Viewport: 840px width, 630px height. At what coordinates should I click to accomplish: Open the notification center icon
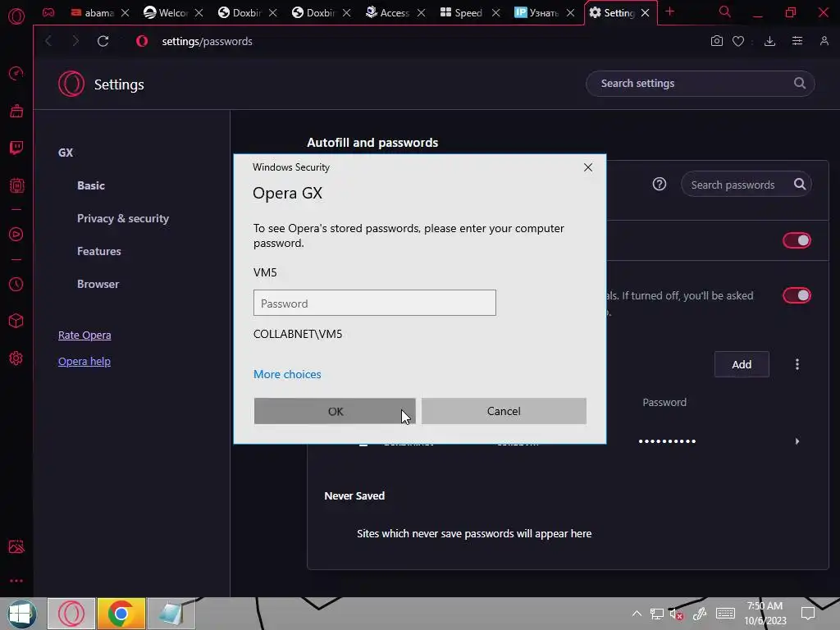tap(808, 614)
